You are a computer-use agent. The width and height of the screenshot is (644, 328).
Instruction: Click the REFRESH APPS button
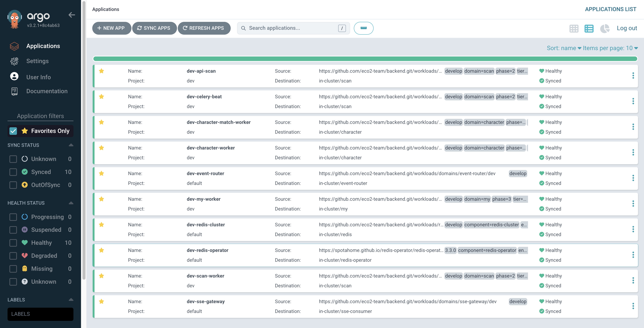(204, 28)
